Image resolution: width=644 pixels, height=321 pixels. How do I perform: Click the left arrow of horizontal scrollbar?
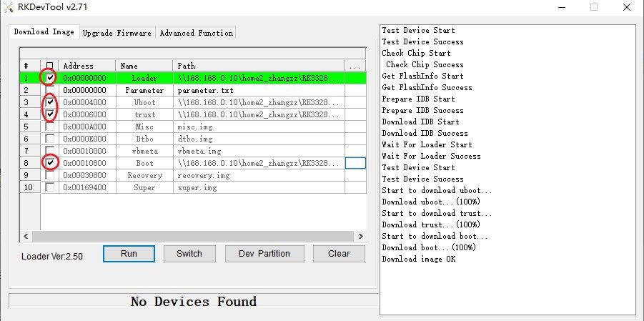tap(26, 237)
